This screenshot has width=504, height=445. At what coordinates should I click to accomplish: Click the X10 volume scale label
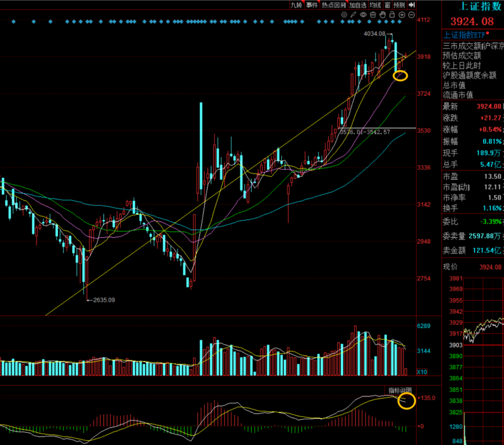[422, 372]
